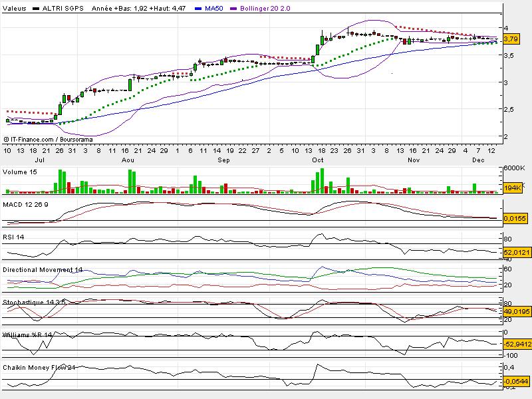
Task: Click the '3,5' price axis label
Action: click(x=509, y=56)
